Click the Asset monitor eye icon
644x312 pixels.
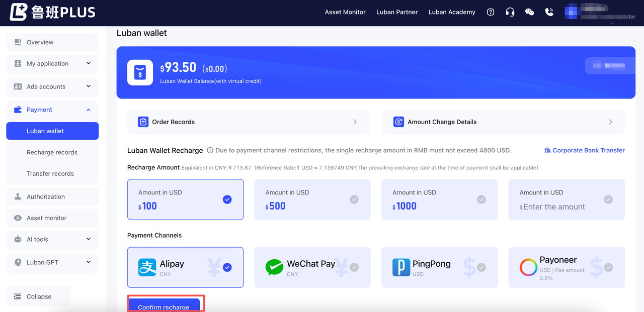18,218
